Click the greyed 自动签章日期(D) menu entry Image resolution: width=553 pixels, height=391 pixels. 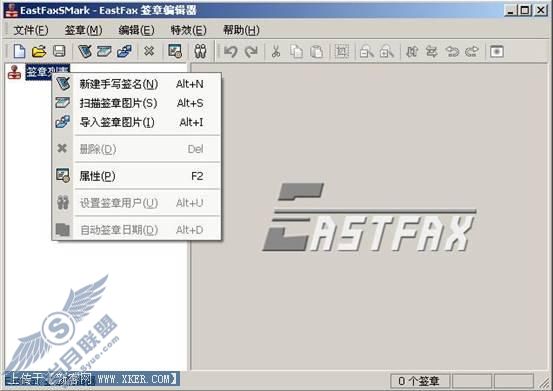coord(137,230)
